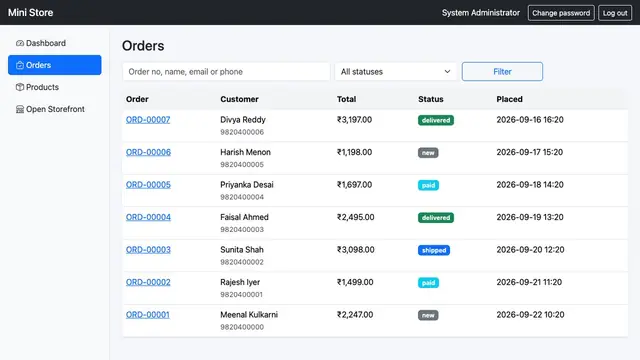Click customer name Rajesh Iyer
The image size is (640, 360).
pos(240,282)
